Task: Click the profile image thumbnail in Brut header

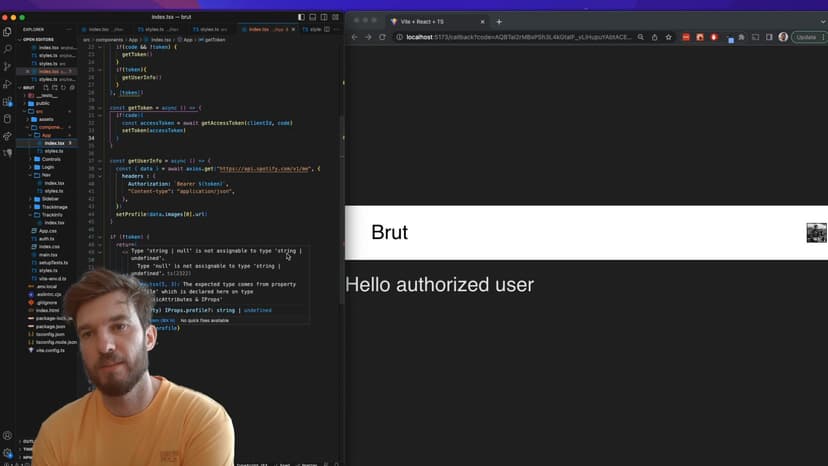Action: 816,233
